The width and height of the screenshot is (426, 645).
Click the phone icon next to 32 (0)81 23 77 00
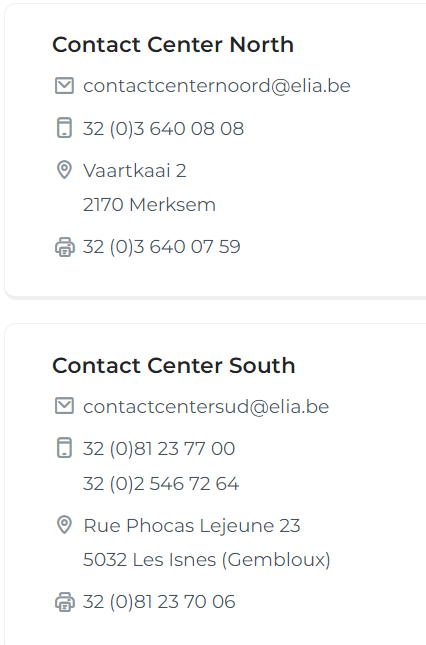[x=64, y=448]
